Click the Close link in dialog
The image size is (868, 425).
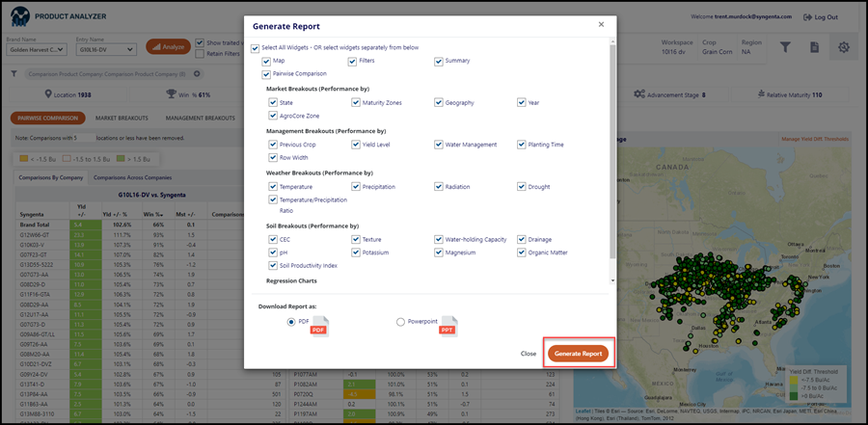coord(529,354)
